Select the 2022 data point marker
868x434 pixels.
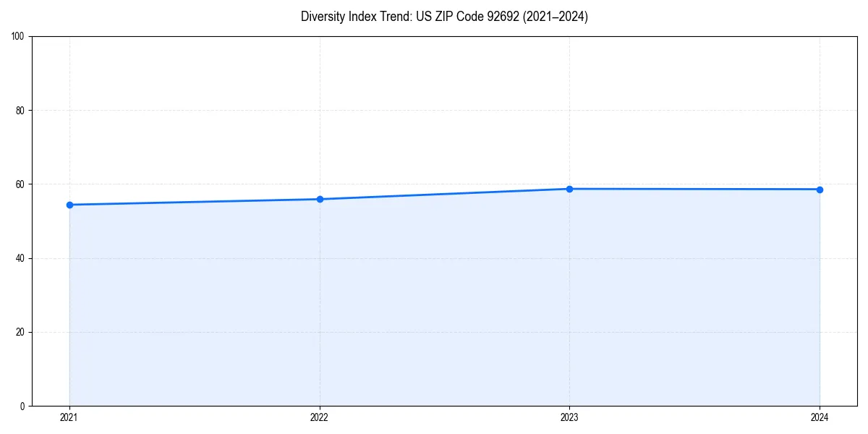click(319, 197)
